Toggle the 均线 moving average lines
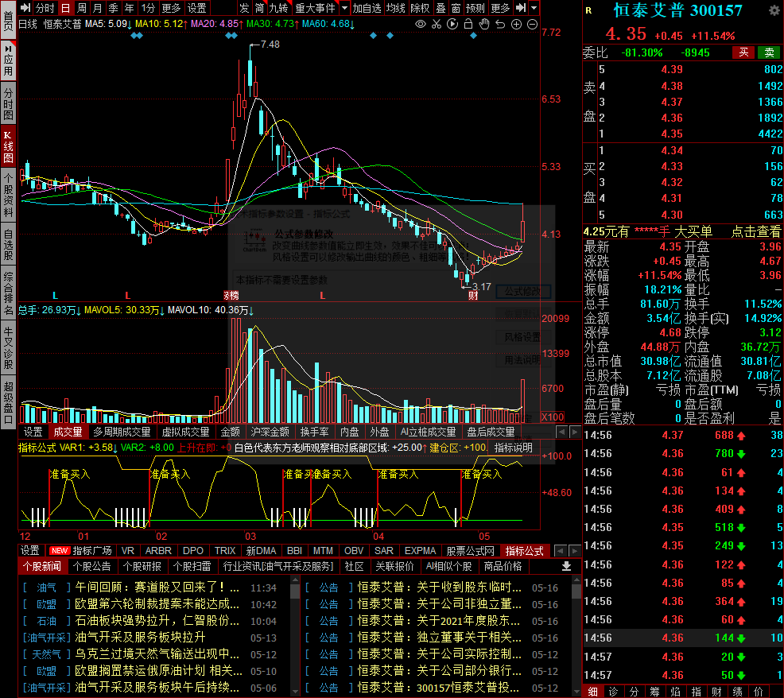The height and width of the screenshot is (698, 784). [x=395, y=8]
